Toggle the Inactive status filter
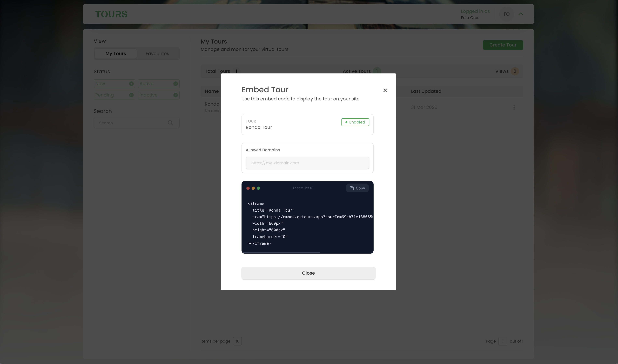 (x=158, y=95)
